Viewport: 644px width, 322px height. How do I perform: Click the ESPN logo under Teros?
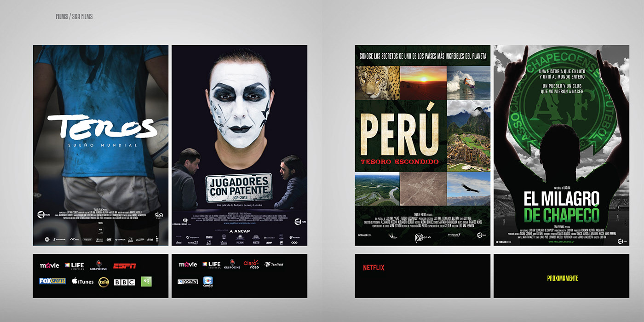pyautogui.click(x=124, y=265)
